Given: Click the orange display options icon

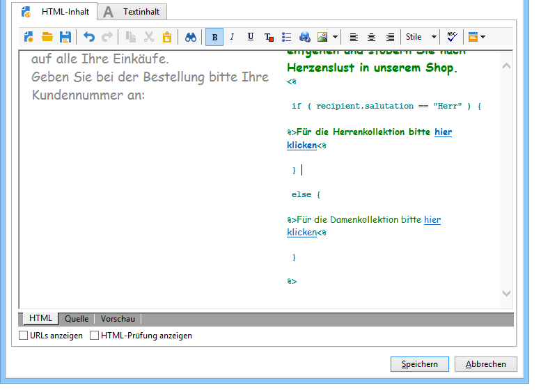Looking at the screenshot, I should (x=473, y=37).
